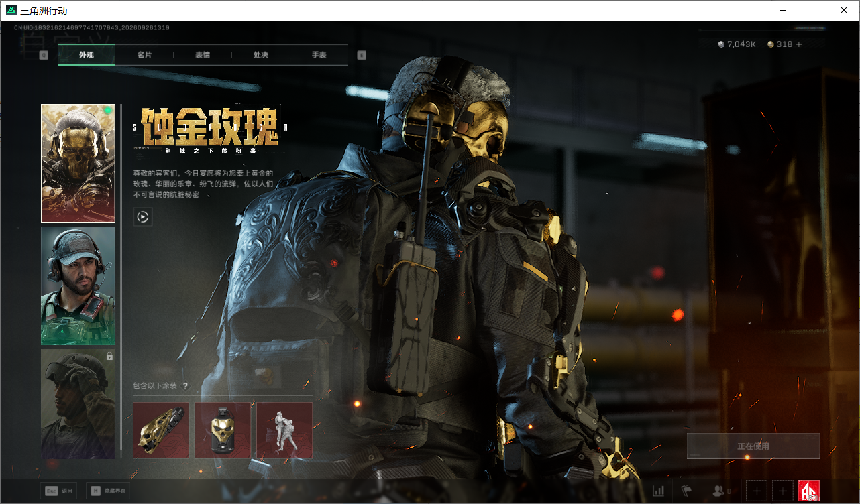Image resolution: width=860 pixels, height=504 pixels.
Task: Switch to the 外观 tab
Action: pos(87,55)
